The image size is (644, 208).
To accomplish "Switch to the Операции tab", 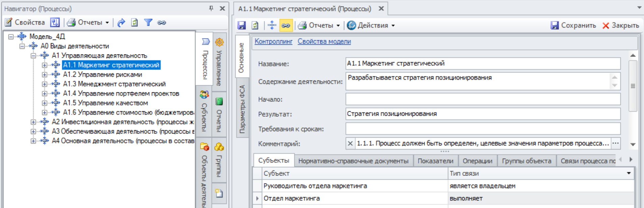I will click(x=477, y=161).
